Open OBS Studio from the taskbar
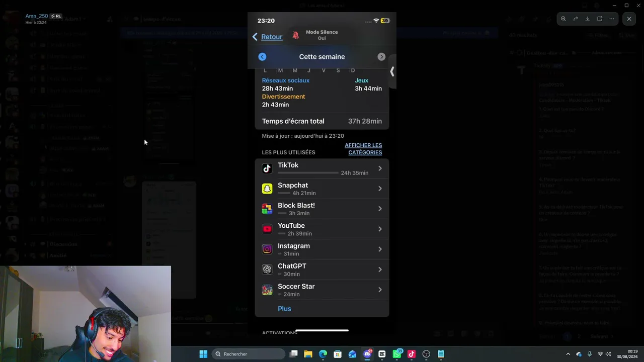644x362 pixels. [426, 354]
